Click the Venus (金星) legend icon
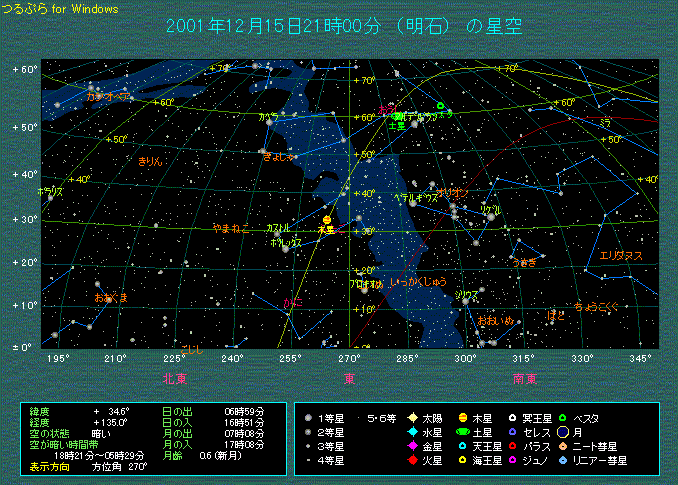 pyautogui.click(x=412, y=446)
